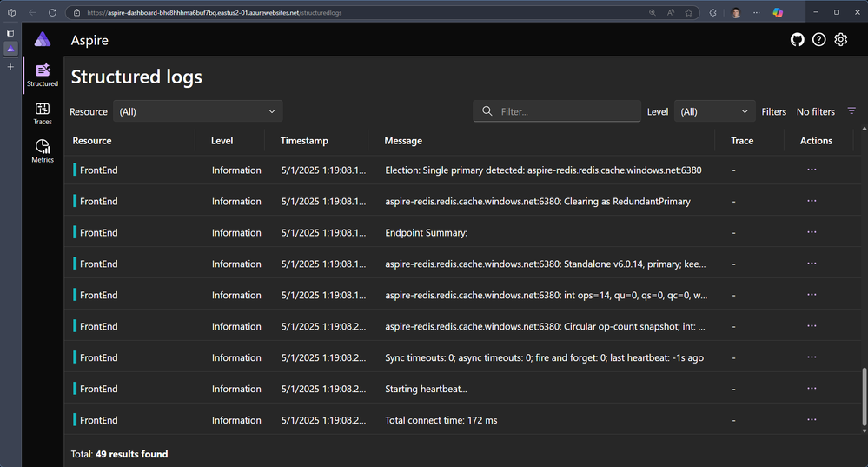Click Total 49 results found text
Viewport: 868px width, 467px height.
click(x=119, y=454)
